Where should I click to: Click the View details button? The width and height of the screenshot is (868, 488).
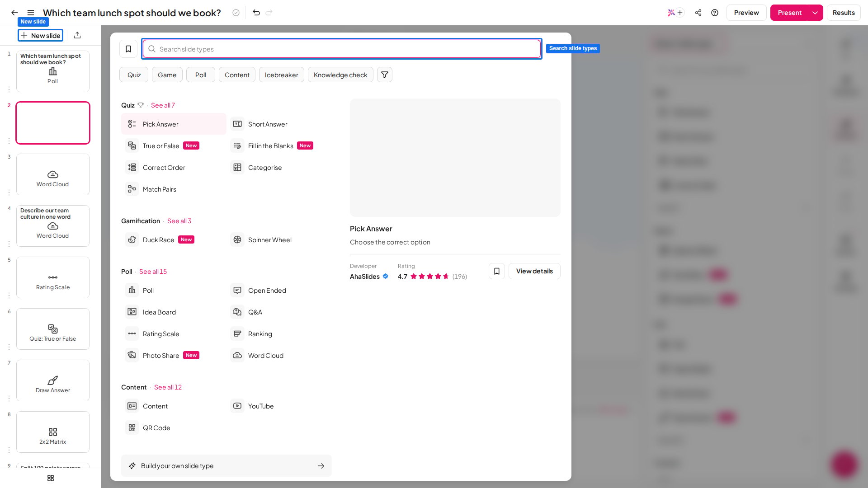click(x=534, y=271)
